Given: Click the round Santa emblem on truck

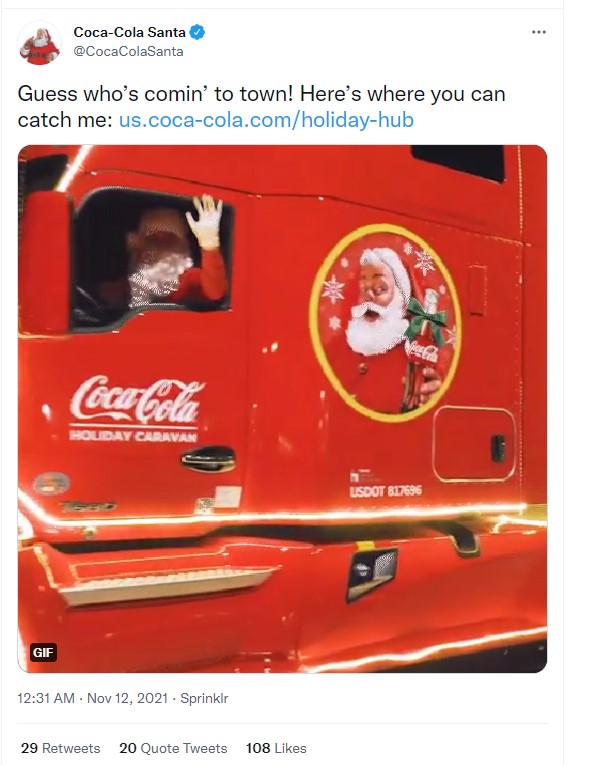Looking at the screenshot, I should 386,323.
